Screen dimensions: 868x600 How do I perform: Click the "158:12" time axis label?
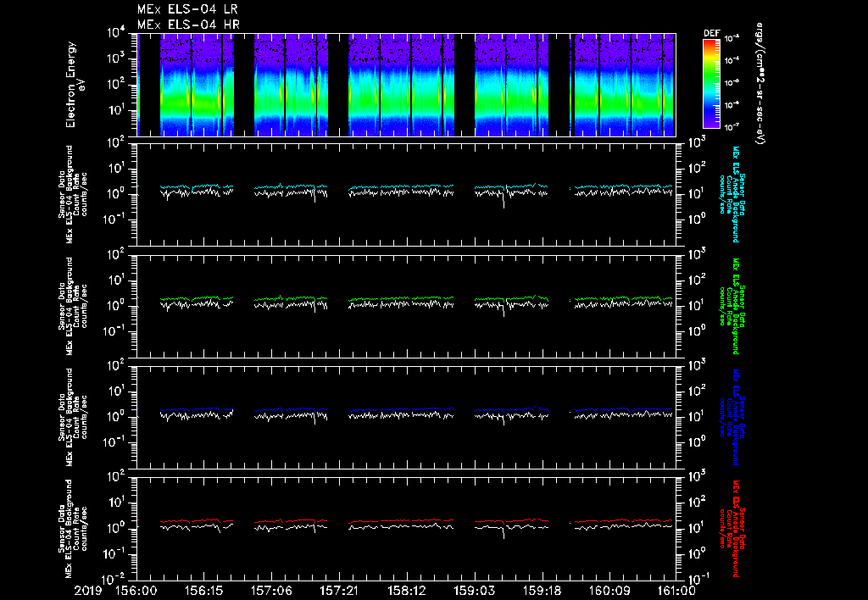406,592
